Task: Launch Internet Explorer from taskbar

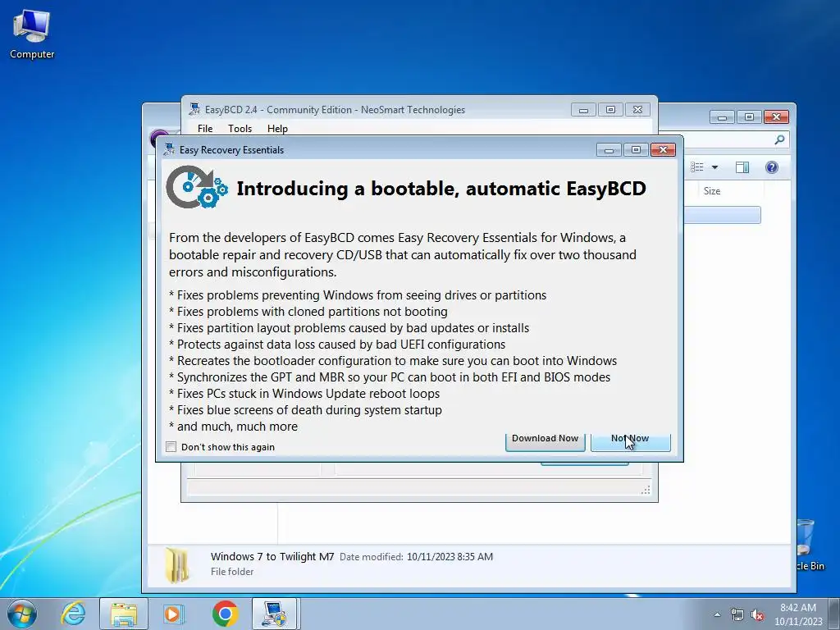Action: coord(73,614)
